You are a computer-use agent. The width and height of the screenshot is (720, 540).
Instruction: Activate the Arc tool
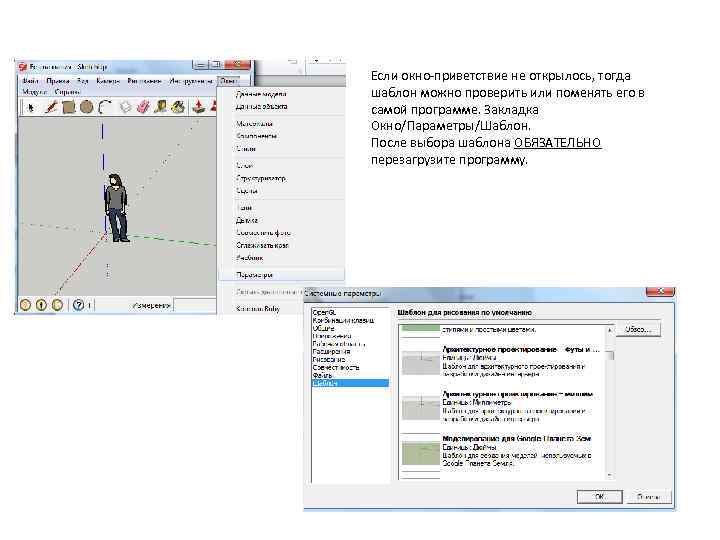tap(106, 107)
